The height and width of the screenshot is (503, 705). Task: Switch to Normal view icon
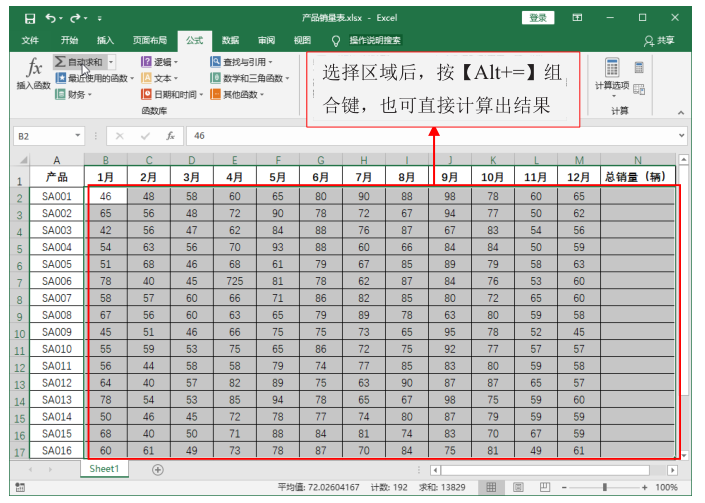click(491, 487)
